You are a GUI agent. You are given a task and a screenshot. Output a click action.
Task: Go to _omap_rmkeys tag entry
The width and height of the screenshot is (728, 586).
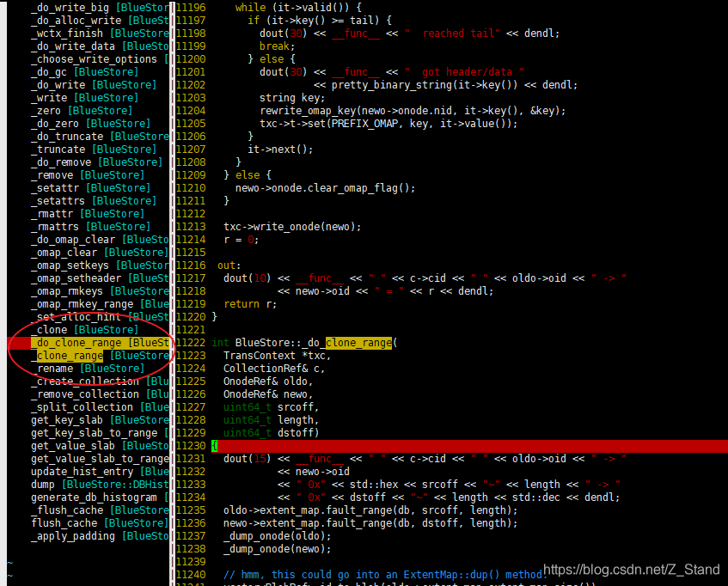point(100,291)
